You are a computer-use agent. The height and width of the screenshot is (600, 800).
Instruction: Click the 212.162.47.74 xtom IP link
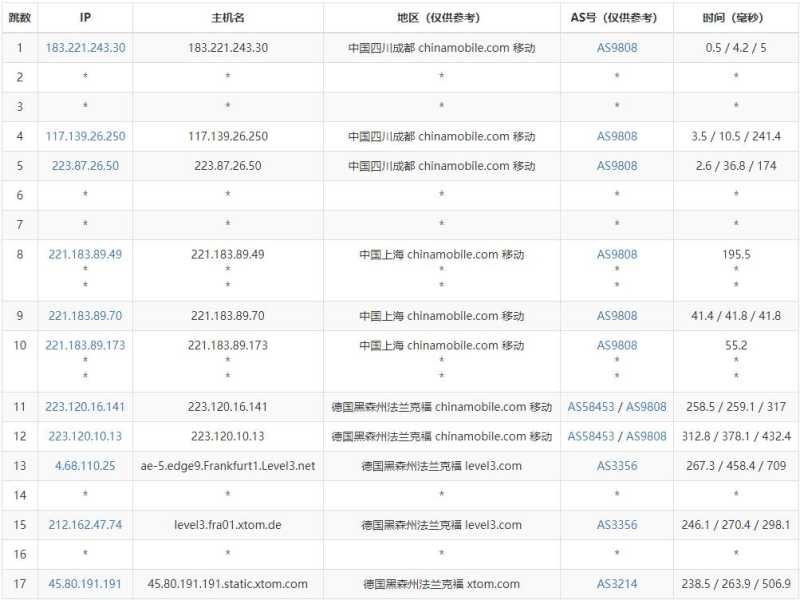point(85,524)
